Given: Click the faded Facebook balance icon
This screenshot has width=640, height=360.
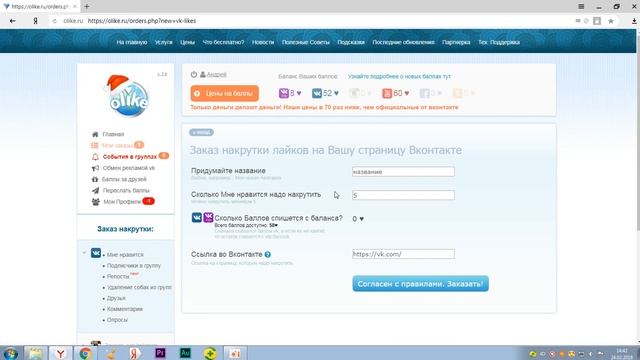Looking at the screenshot, I should coord(424,93).
